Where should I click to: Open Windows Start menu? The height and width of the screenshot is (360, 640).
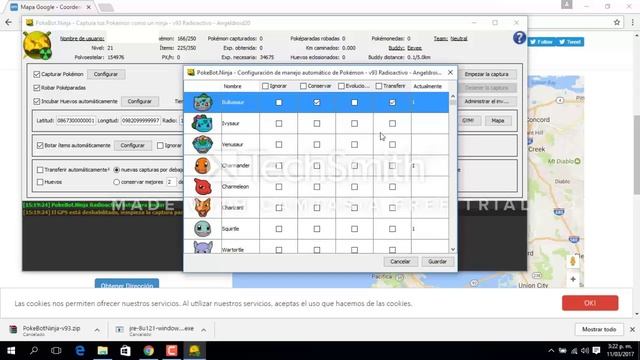click(11, 351)
